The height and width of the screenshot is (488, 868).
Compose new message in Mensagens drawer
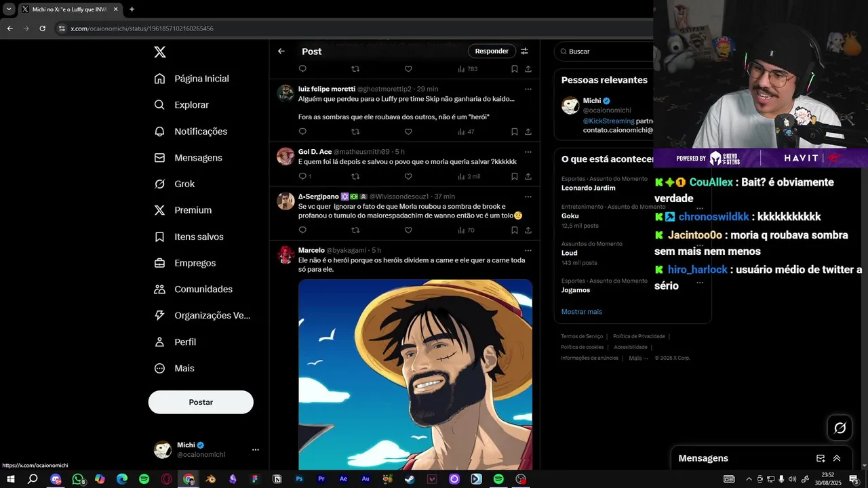click(x=821, y=458)
